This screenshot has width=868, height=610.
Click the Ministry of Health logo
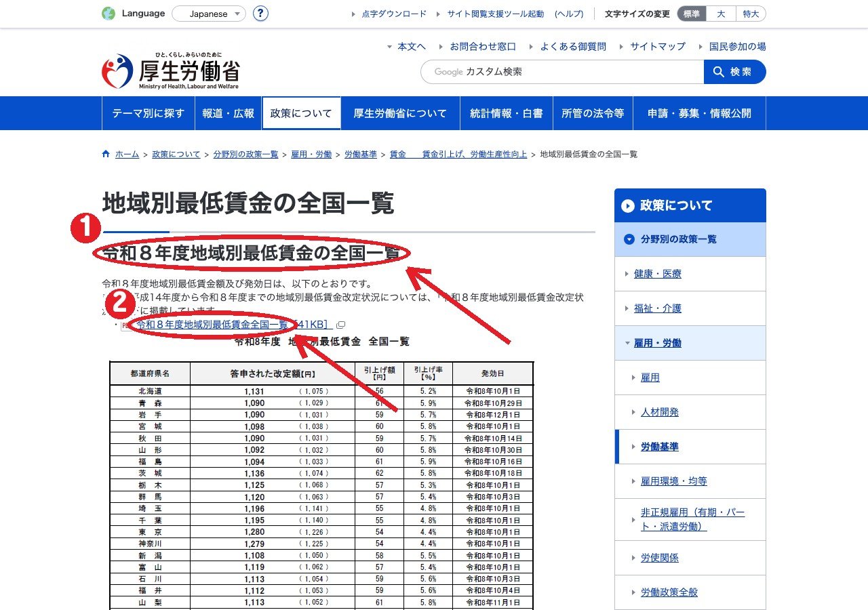(171, 70)
